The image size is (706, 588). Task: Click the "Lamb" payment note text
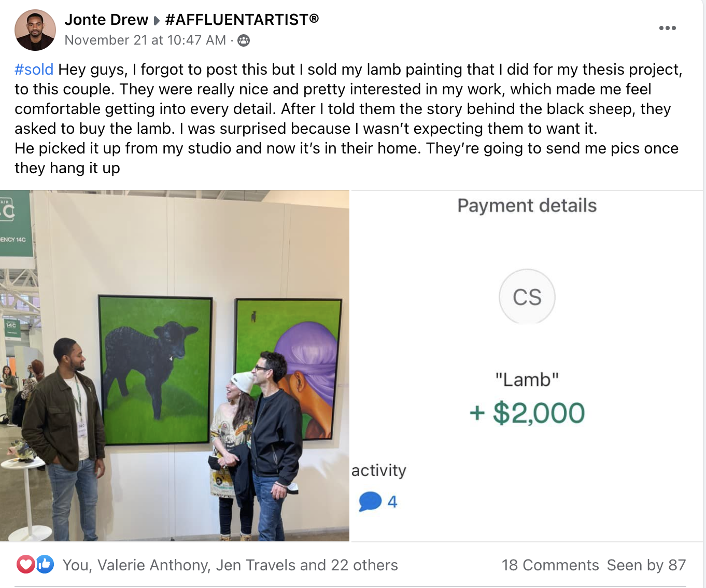(x=527, y=380)
